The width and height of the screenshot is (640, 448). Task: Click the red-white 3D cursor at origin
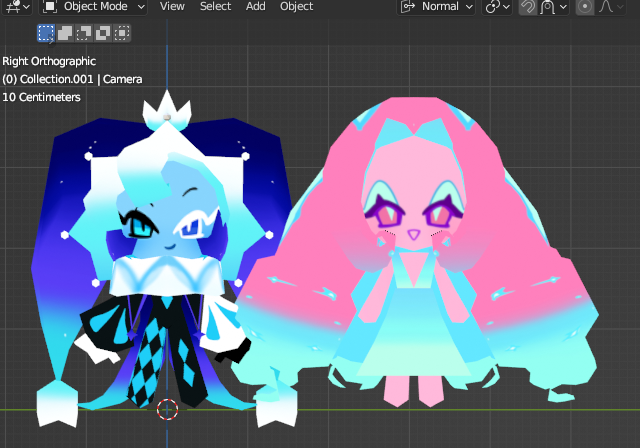click(167, 409)
